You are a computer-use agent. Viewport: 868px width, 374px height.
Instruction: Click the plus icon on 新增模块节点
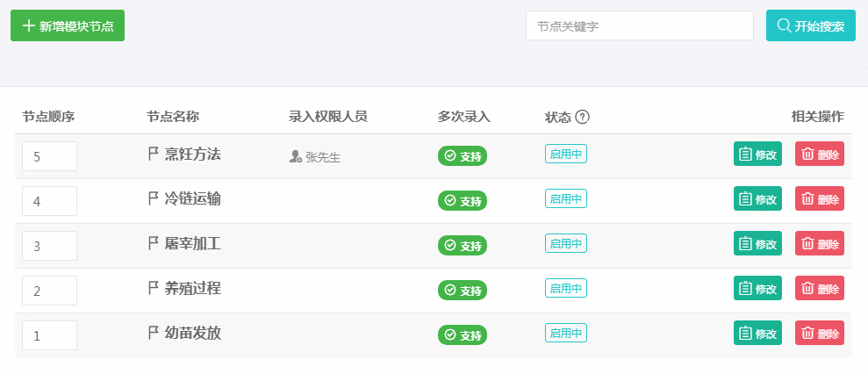[x=28, y=25]
